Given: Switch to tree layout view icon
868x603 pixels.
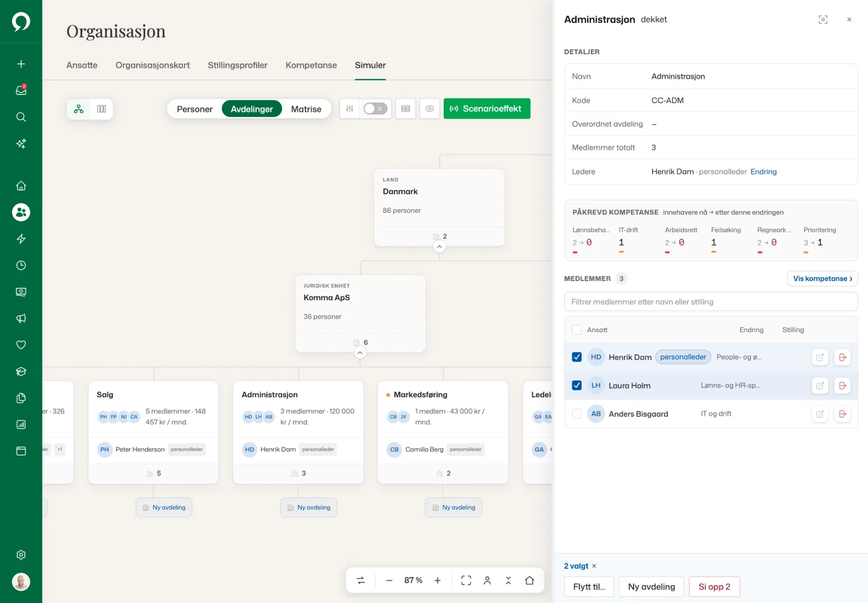Looking at the screenshot, I should [x=79, y=109].
